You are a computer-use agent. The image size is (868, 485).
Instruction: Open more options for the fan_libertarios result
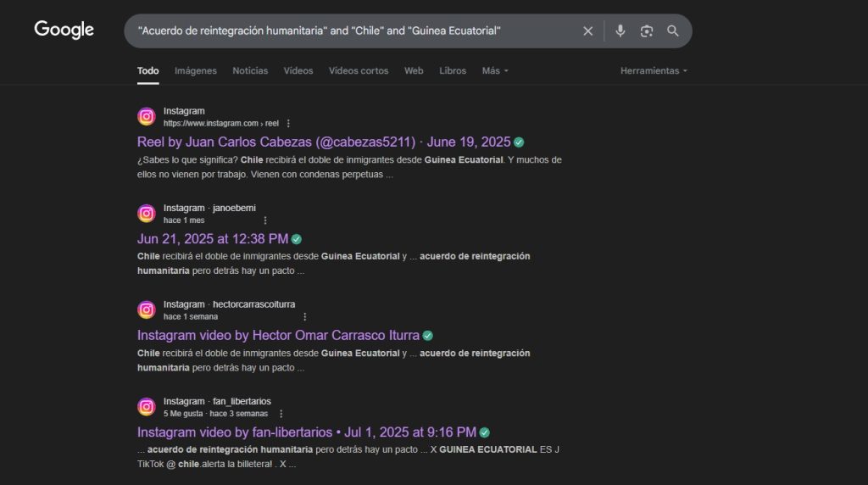(281, 414)
